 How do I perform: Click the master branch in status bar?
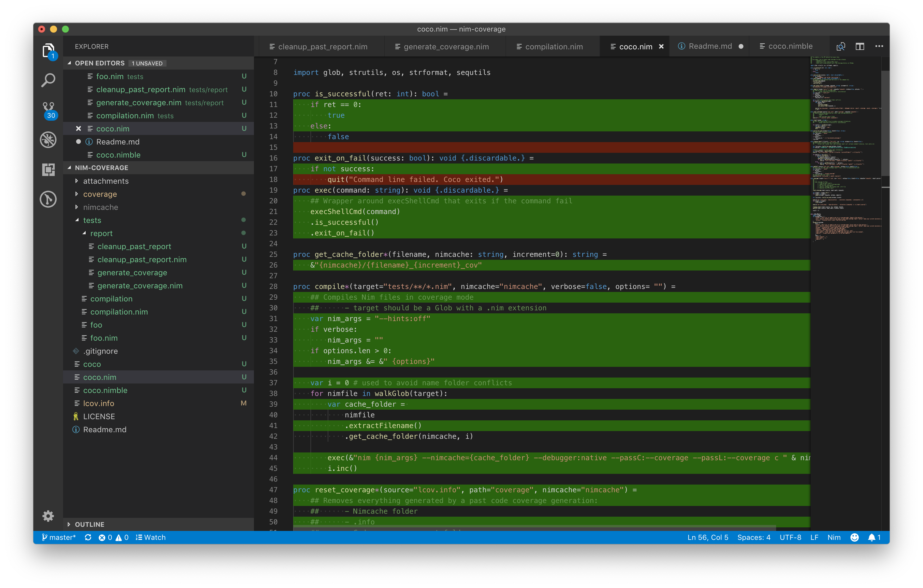[59, 537]
